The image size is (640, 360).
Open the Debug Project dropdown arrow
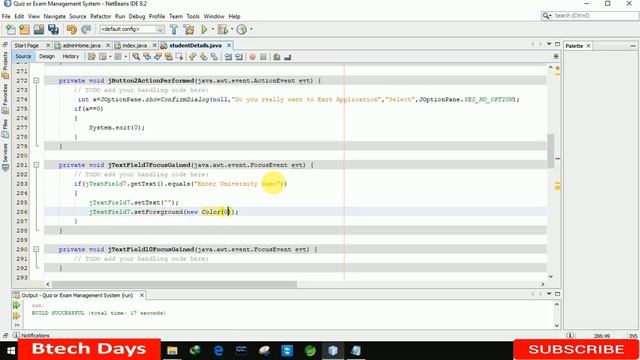[232, 29]
